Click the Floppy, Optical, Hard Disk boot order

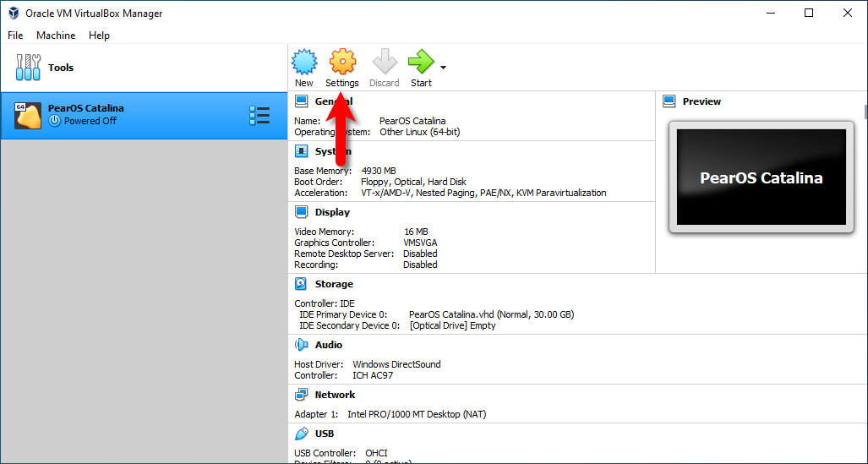point(413,182)
